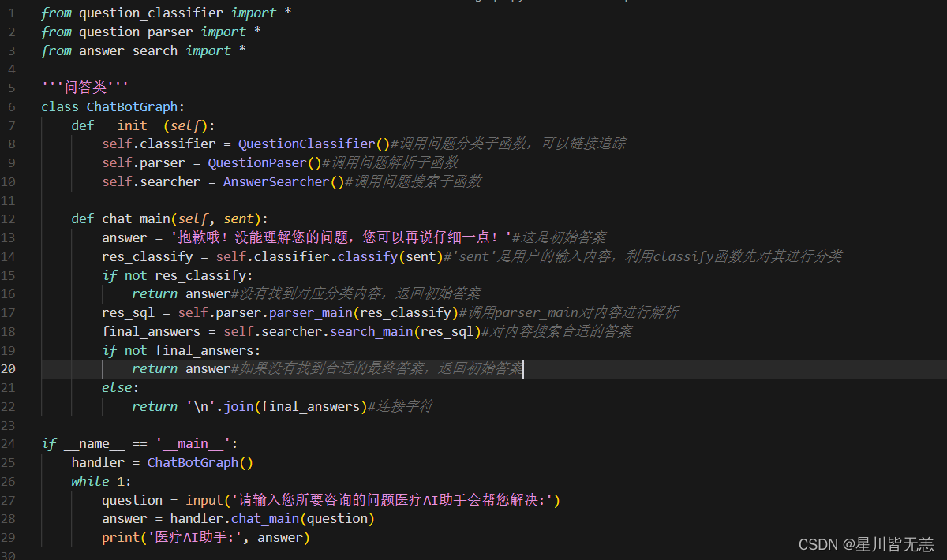The width and height of the screenshot is (947, 560).
Task: Click the '__main__' string on line 24
Action: click(x=193, y=443)
